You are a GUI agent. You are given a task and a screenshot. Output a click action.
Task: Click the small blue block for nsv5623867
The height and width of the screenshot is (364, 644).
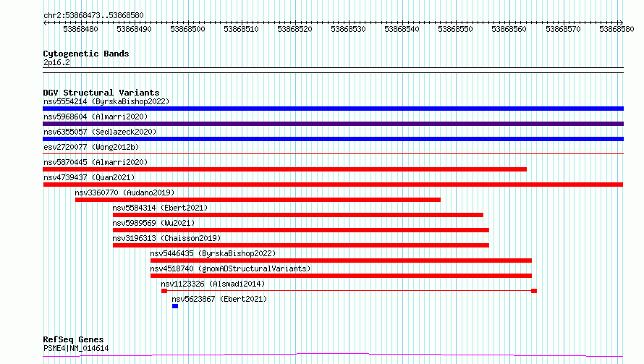click(175, 306)
